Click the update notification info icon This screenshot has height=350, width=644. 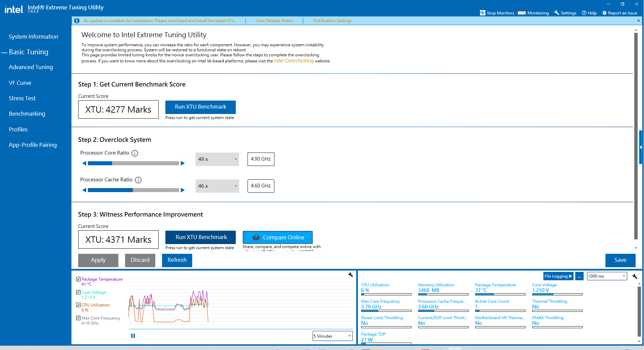pos(77,20)
